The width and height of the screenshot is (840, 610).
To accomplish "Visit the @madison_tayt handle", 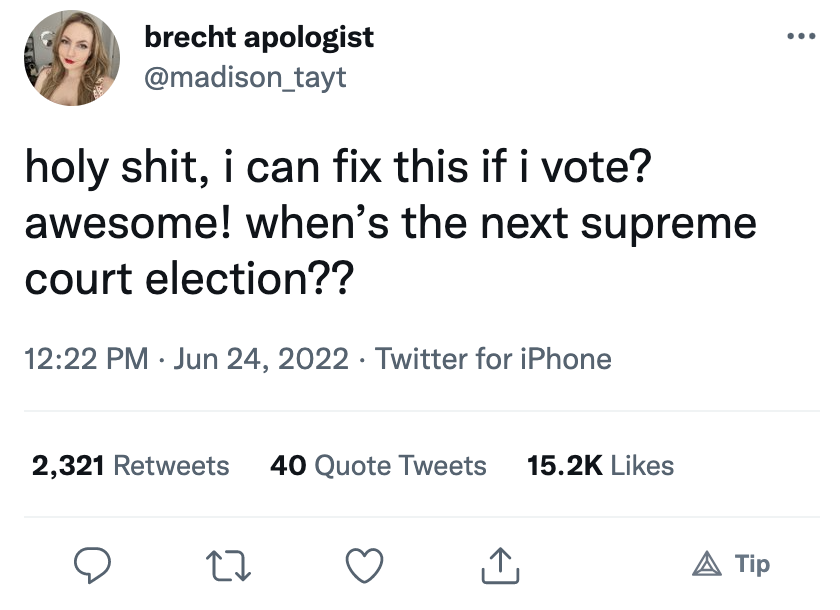I will [246, 76].
